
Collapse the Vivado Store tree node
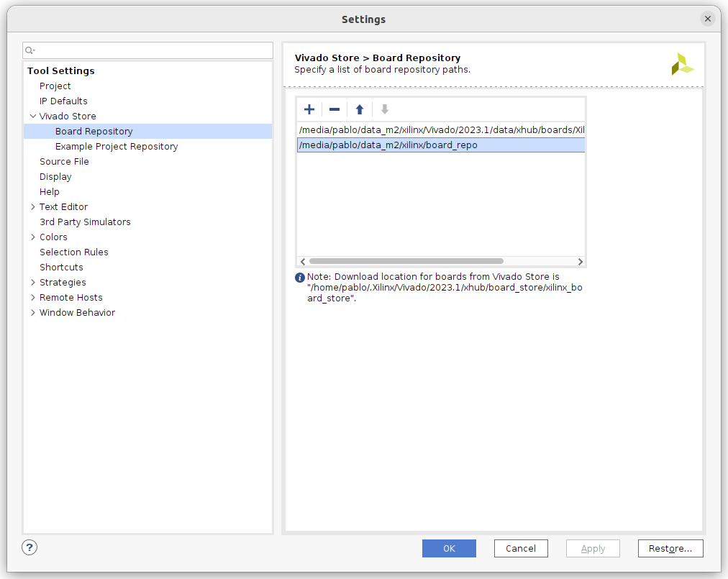click(x=32, y=116)
